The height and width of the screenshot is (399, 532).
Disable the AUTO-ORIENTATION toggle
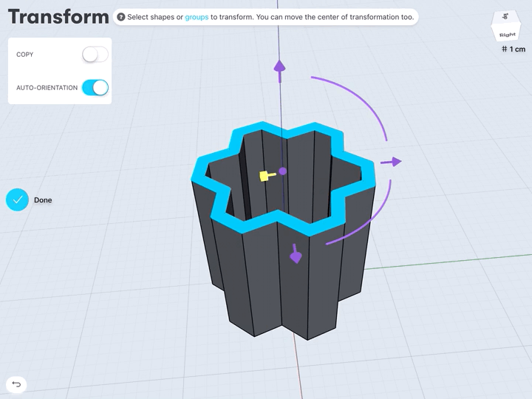pos(95,88)
